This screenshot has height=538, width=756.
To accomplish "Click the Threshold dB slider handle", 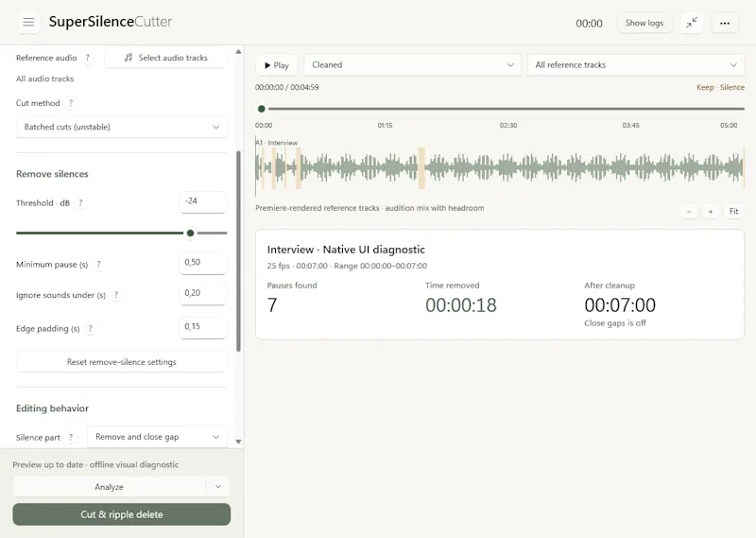I will point(191,233).
